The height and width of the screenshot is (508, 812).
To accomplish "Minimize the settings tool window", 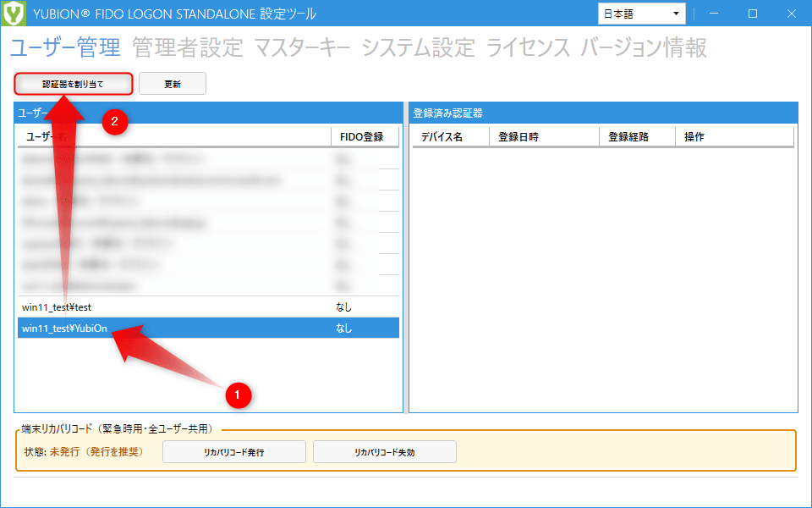I will point(714,14).
